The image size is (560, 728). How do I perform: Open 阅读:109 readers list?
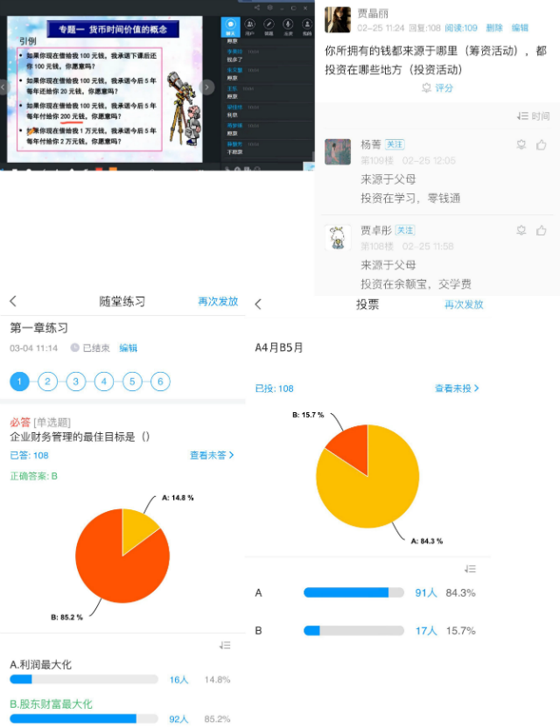(461, 28)
